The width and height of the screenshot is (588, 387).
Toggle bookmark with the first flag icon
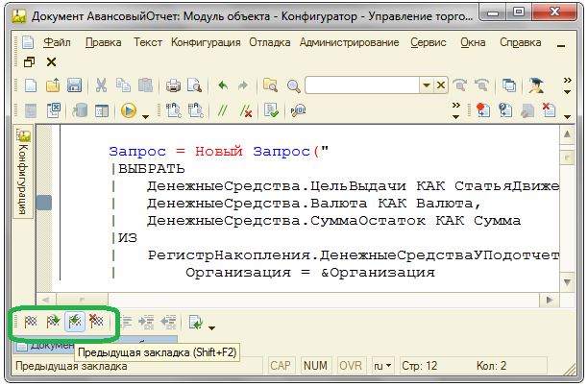point(31,323)
